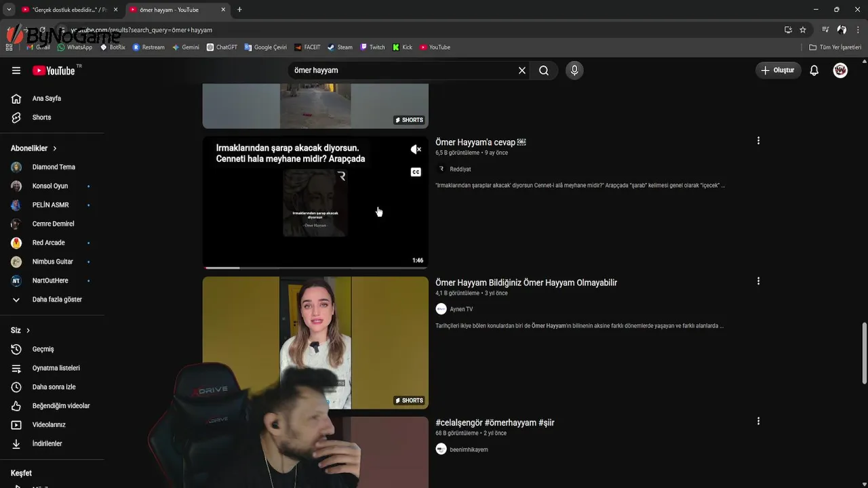The height and width of the screenshot is (488, 868).
Task: Click the install app icon in address bar
Action: [788, 30]
